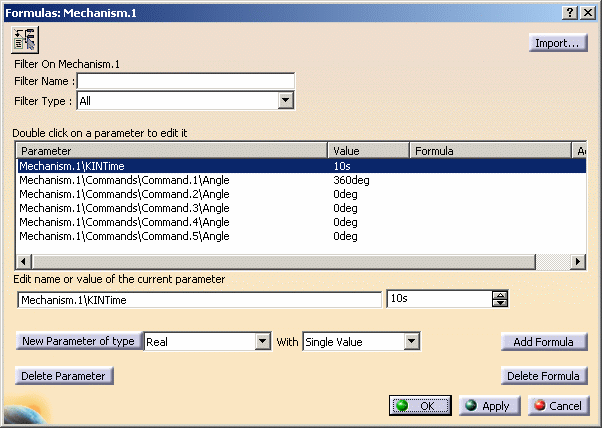This screenshot has height=428, width=602.
Task: Select the Command.3\Angle parameter row
Action: click(302, 208)
